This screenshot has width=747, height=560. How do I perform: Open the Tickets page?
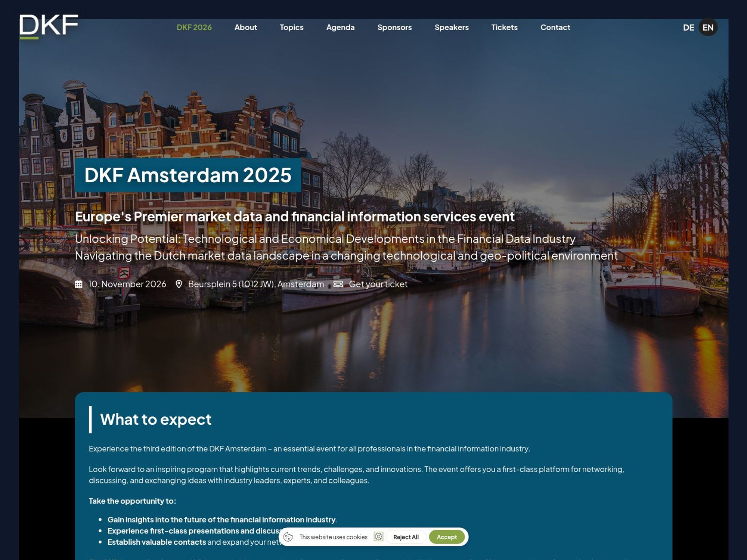coord(504,27)
